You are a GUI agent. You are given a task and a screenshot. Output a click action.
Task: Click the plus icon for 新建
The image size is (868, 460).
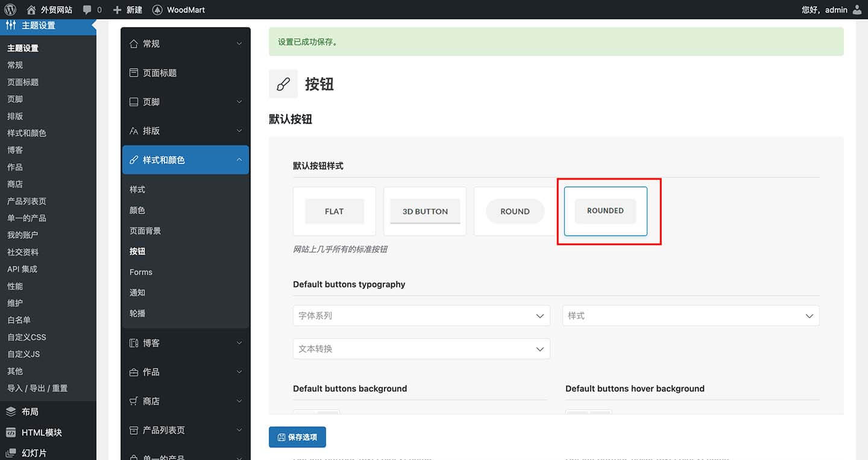(118, 10)
